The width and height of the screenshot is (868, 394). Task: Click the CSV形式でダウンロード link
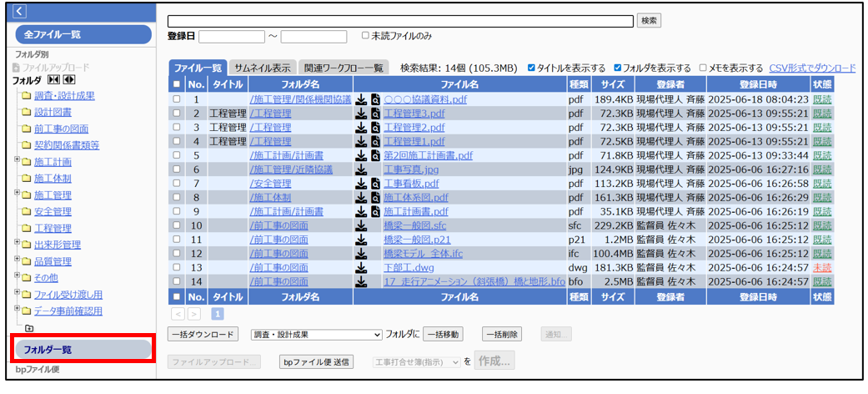[812, 68]
